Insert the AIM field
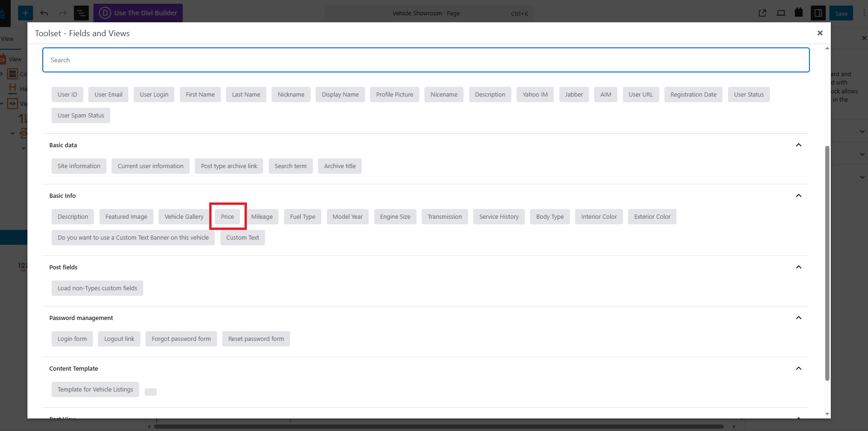Viewport: 868px width, 431px height. tap(606, 94)
